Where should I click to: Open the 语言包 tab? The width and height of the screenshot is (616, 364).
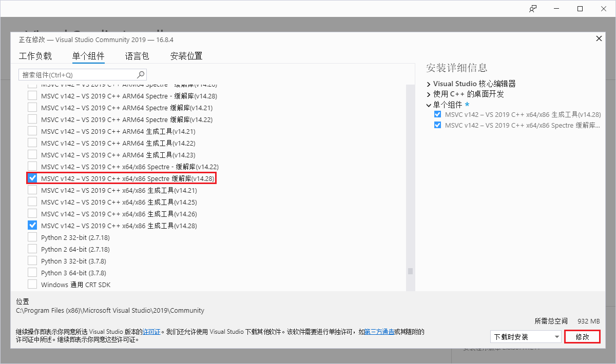coord(137,56)
